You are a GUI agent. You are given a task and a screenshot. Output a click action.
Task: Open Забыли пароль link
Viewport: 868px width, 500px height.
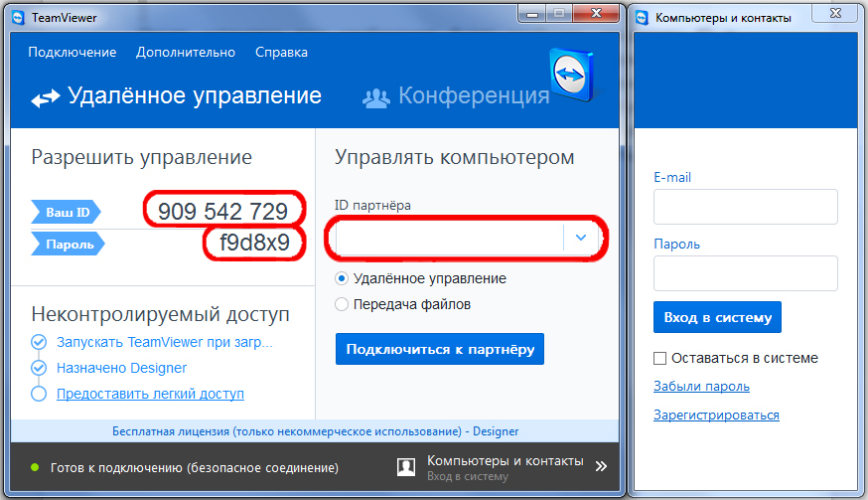(701, 387)
